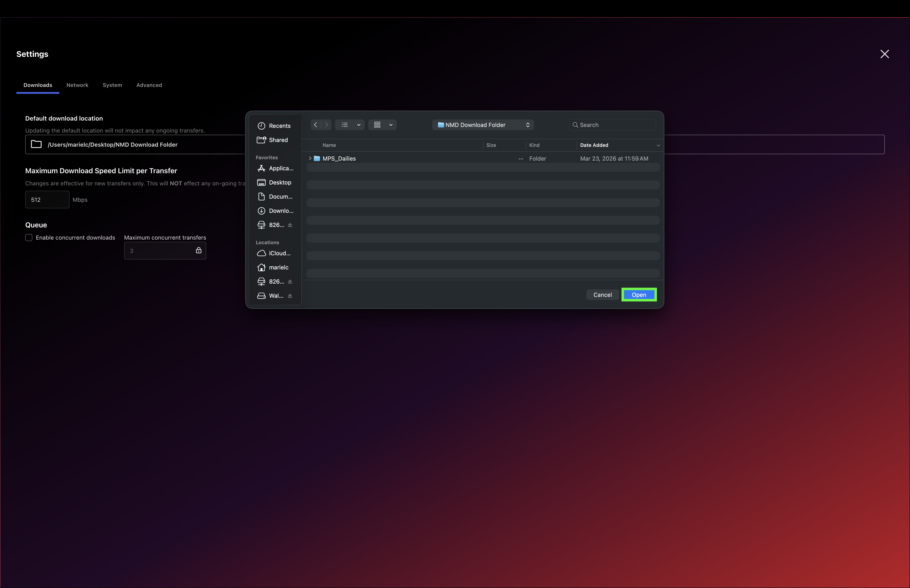Image resolution: width=910 pixels, height=588 pixels.
Task: Cancel the folder selection dialog
Action: click(x=602, y=294)
